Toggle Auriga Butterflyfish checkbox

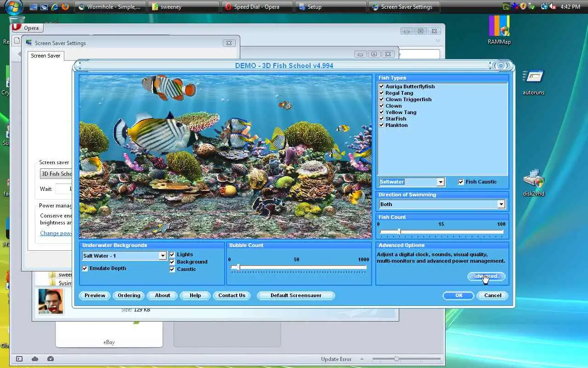tap(381, 86)
